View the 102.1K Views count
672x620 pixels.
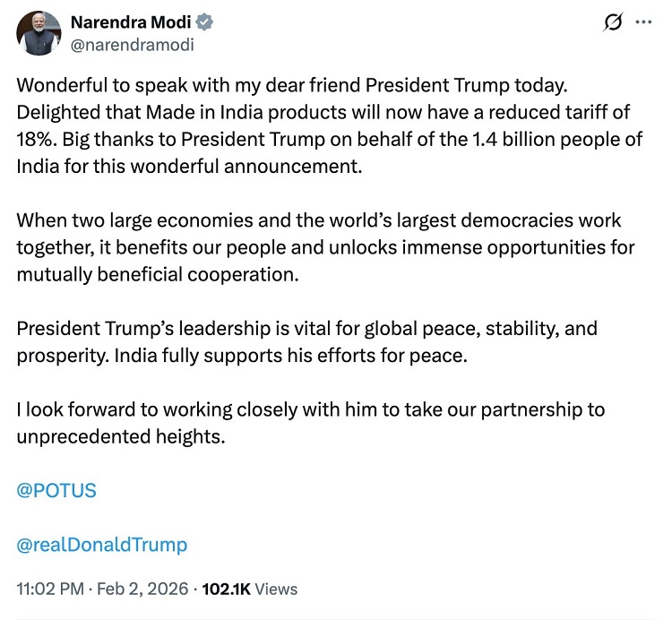228,589
